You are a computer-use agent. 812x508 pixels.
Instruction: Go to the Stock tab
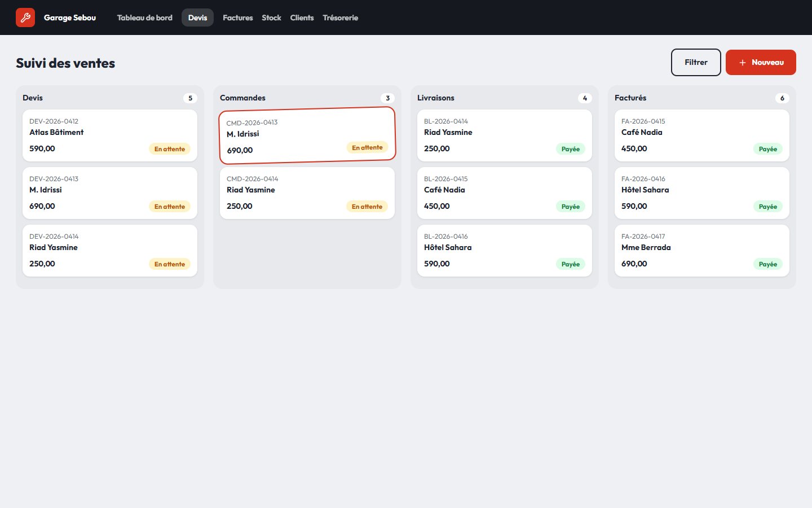[271, 17]
